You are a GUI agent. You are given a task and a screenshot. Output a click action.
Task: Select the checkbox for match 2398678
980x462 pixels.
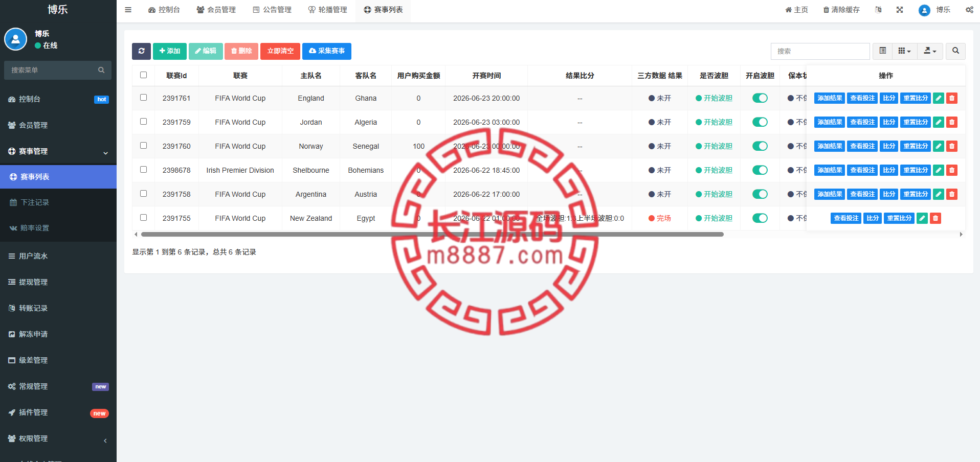(144, 170)
